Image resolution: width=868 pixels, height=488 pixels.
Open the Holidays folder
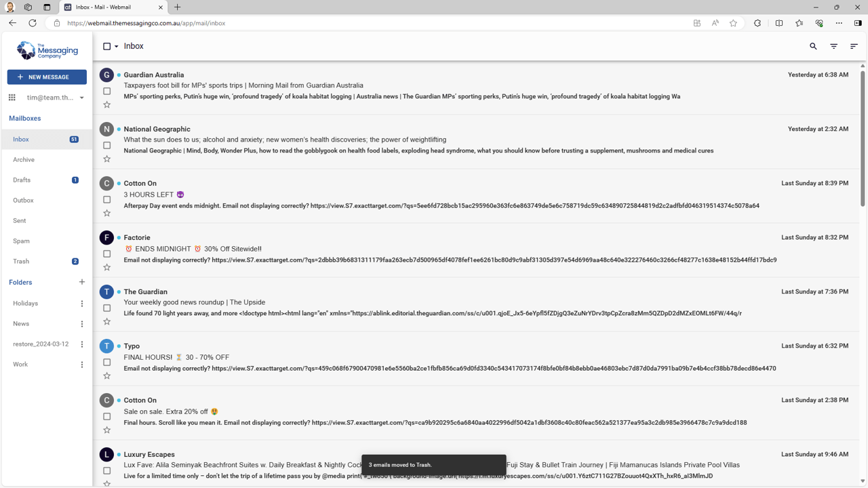point(26,304)
